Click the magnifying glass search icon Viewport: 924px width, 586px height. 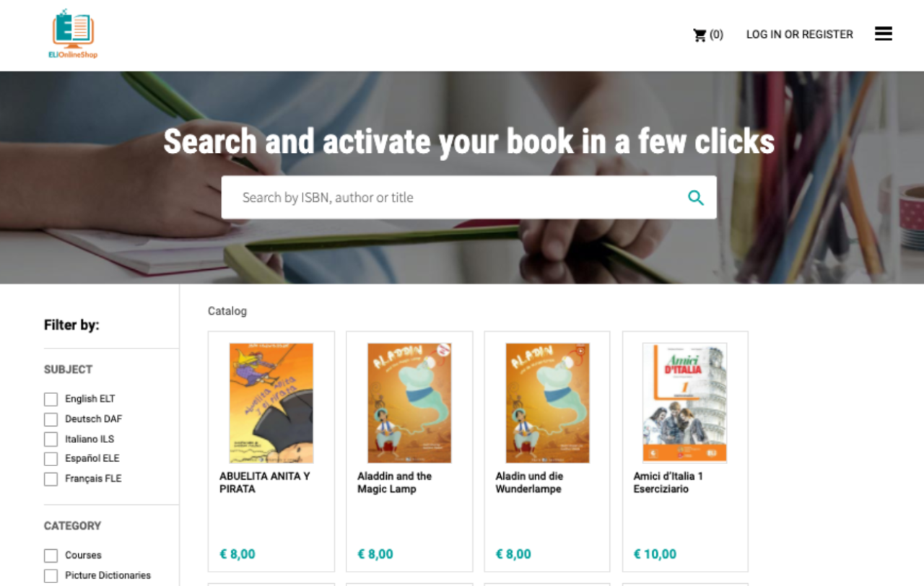pyautogui.click(x=695, y=198)
